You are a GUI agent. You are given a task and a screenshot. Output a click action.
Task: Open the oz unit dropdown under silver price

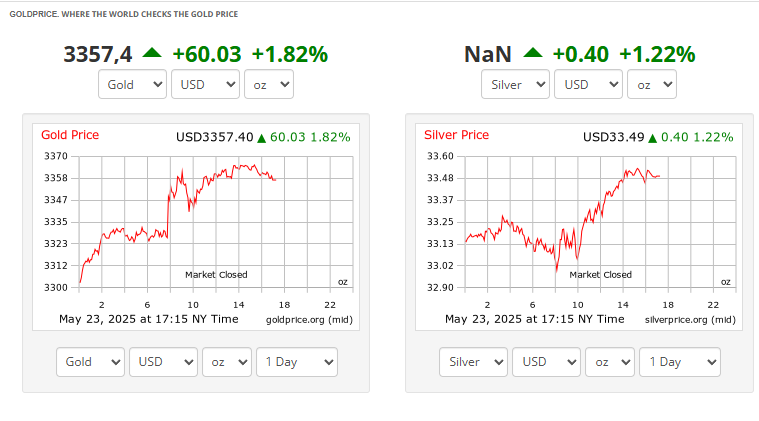pos(652,84)
